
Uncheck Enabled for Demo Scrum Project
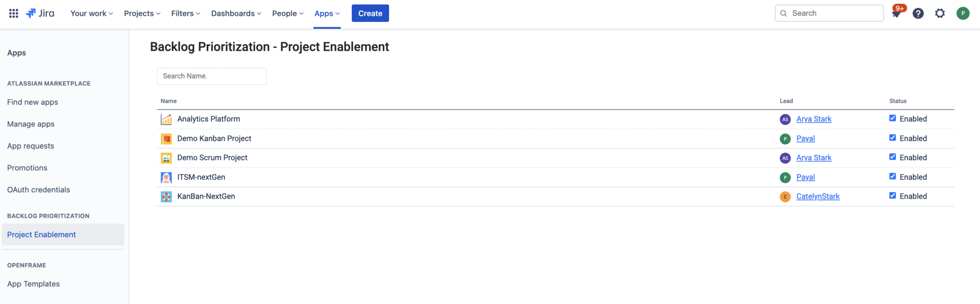(x=892, y=157)
